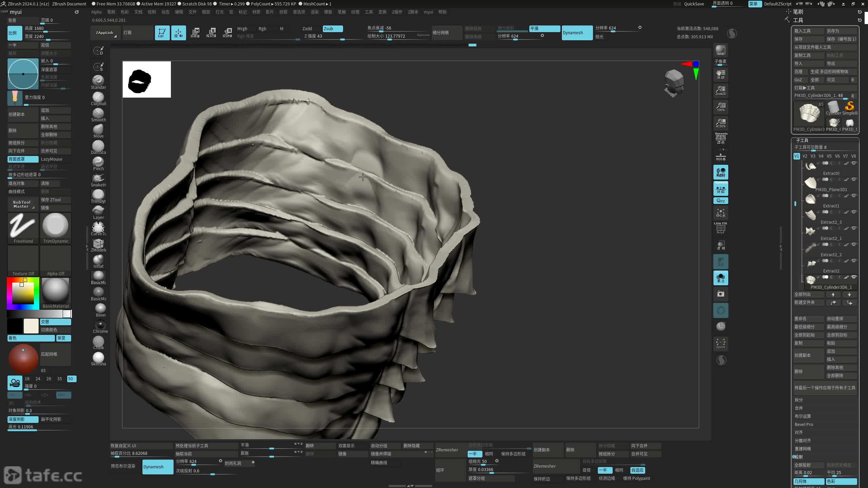Select the Chrome material sphere
Image resolution: width=868 pixels, height=488 pixels.
pyautogui.click(x=100, y=325)
